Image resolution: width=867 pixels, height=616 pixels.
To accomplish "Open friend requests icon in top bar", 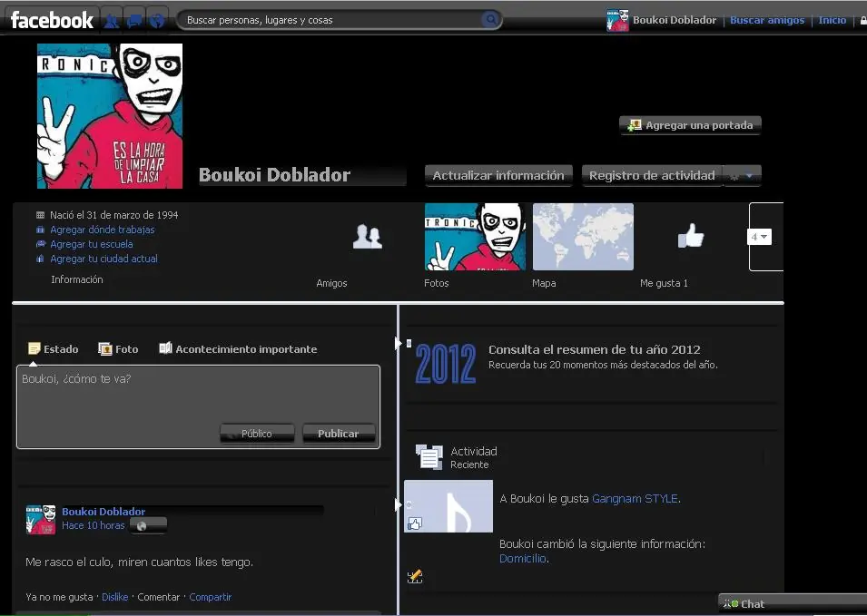I will [112, 21].
